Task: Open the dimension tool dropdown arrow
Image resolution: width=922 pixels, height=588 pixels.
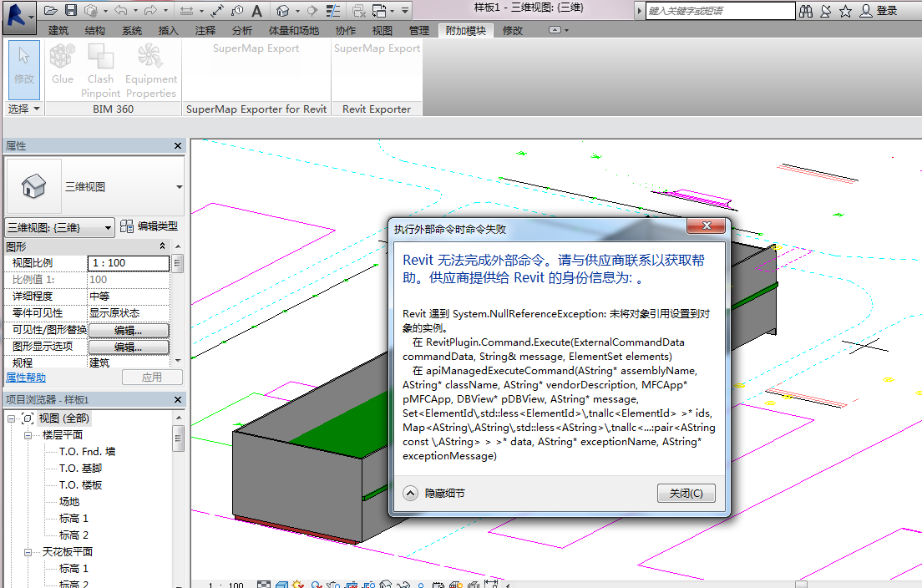Action: 201,11
